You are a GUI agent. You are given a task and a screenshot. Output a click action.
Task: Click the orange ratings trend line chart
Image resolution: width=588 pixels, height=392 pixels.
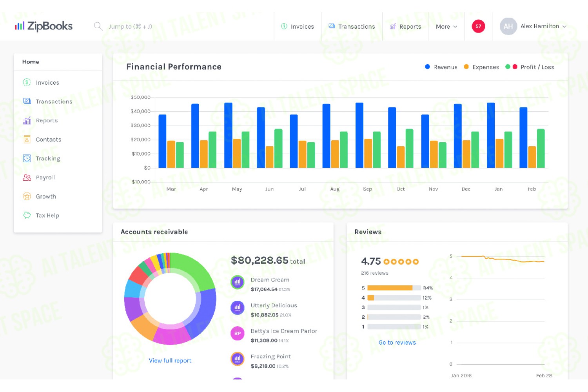pyautogui.click(x=503, y=259)
